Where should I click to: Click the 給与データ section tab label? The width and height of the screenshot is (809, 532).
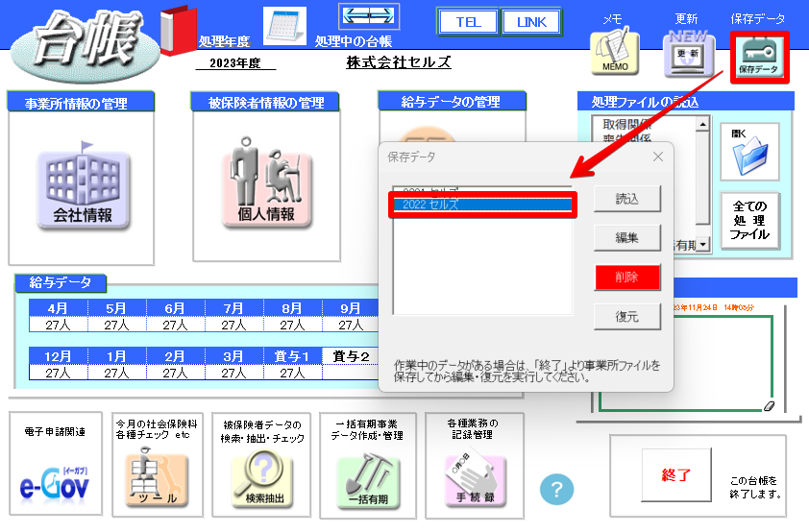pos(61,282)
